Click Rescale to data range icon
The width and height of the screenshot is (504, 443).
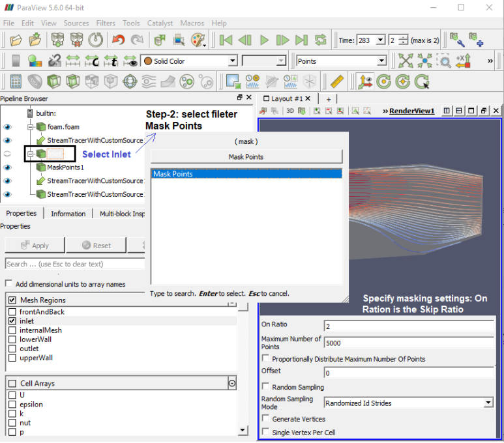pos(73,61)
